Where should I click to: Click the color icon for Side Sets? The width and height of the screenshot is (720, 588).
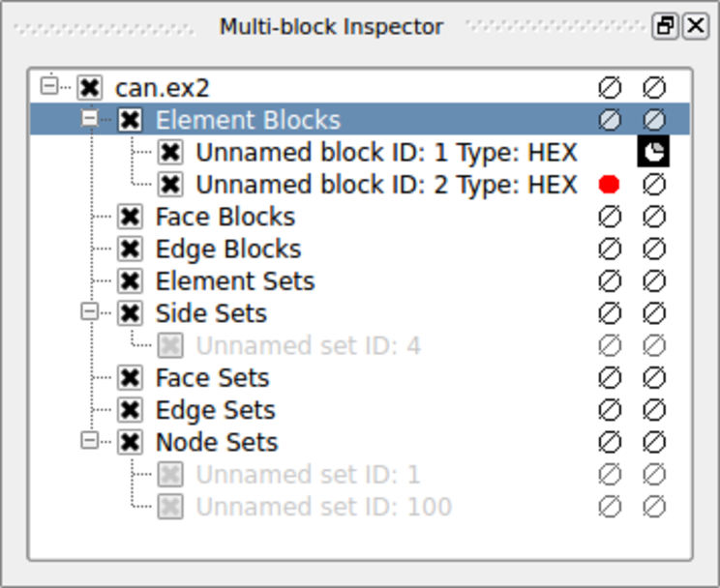(609, 313)
